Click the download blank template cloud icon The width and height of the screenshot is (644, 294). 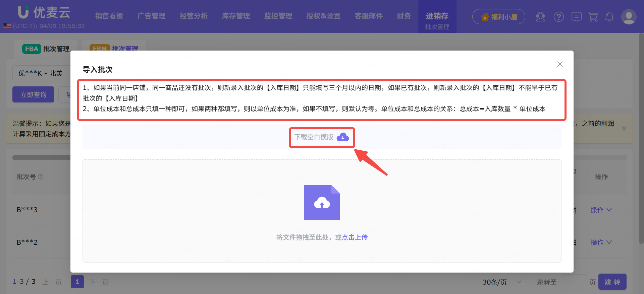342,137
